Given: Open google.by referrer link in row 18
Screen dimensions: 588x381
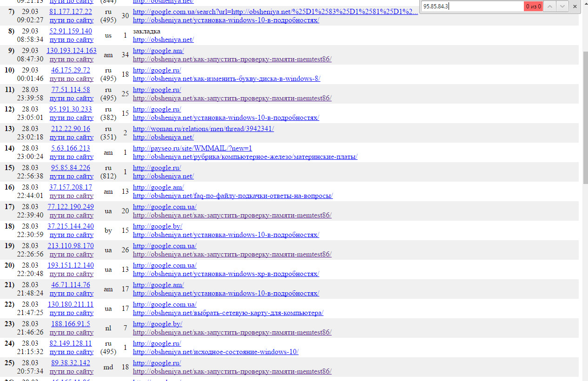Looking at the screenshot, I should click(x=158, y=226).
